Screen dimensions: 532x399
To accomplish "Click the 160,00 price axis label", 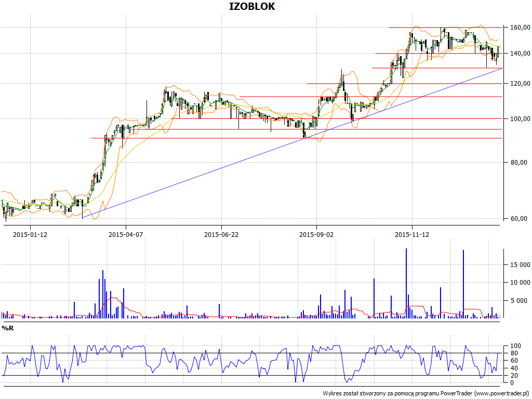I will tap(520, 27).
